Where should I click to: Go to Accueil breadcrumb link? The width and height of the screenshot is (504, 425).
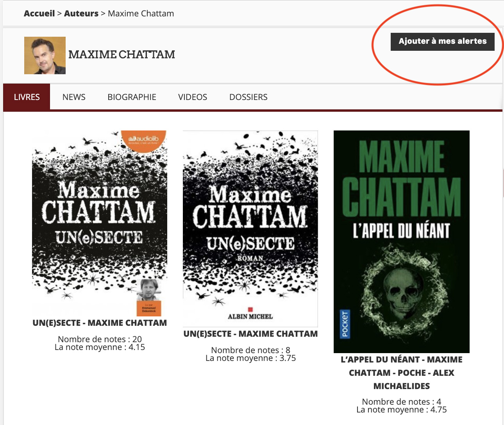tap(39, 13)
